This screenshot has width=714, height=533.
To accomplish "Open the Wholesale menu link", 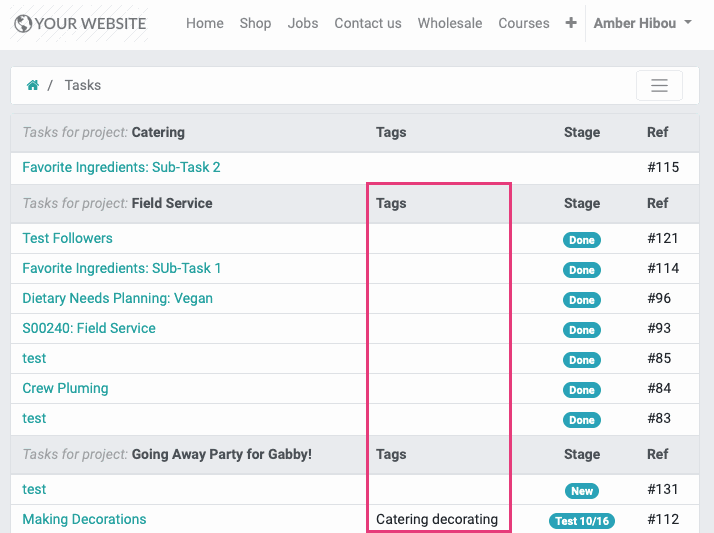I will click(450, 23).
